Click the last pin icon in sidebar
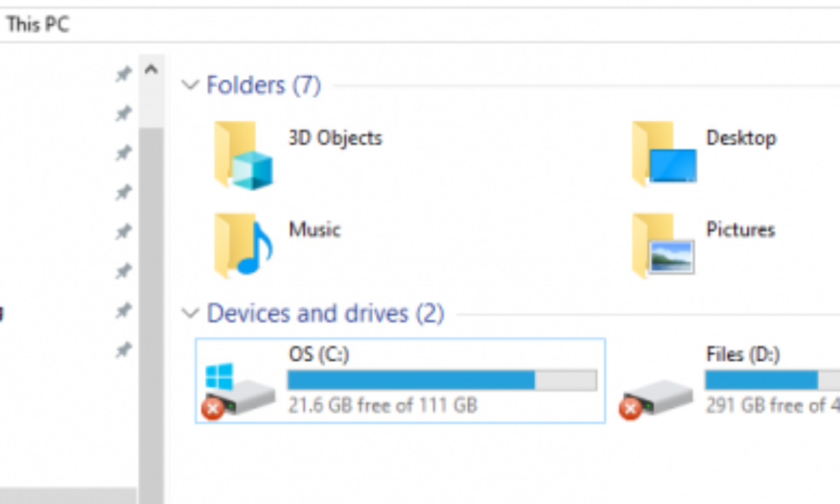Image resolution: width=840 pixels, height=504 pixels. [x=123, y=349]
